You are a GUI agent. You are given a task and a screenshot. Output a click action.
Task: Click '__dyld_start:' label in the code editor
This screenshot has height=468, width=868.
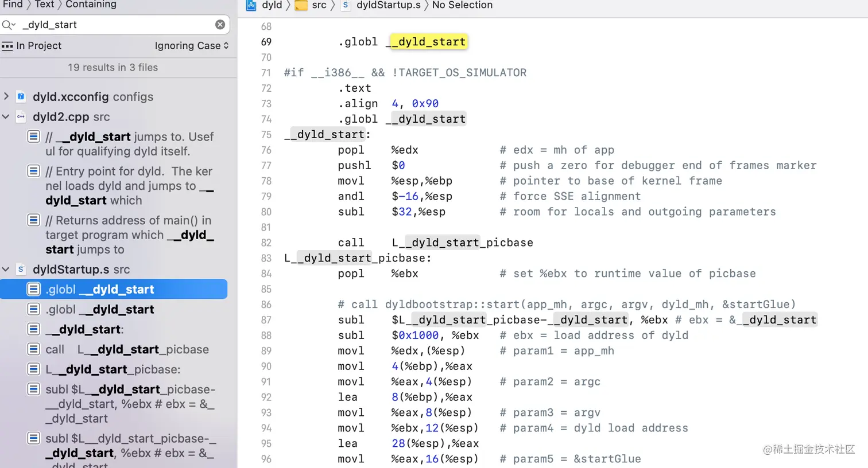click(327, 135)
